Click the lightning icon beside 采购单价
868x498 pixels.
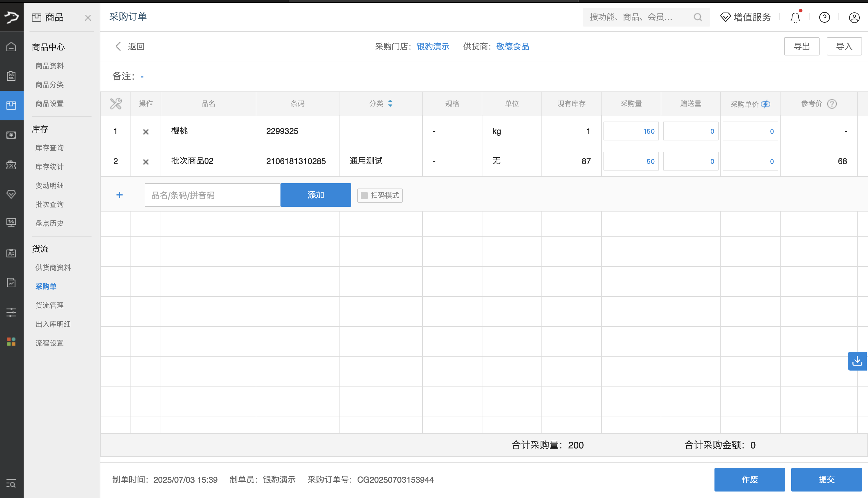(x=766, y=104)
